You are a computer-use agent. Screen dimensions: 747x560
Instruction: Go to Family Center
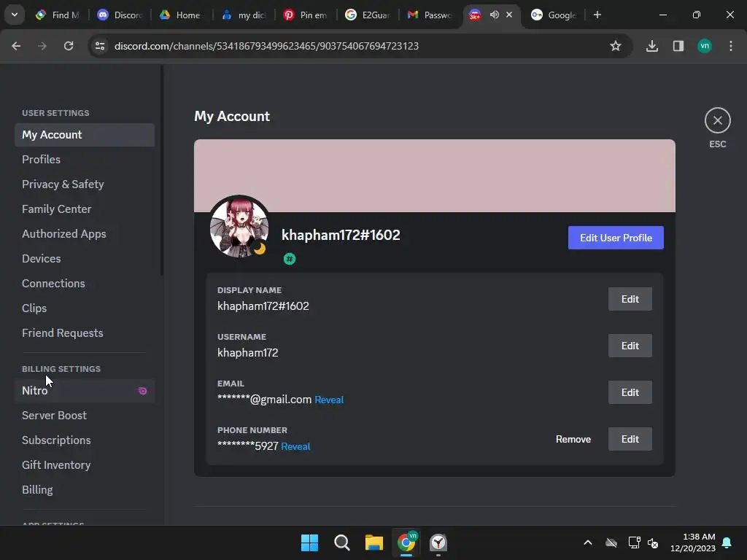[85, 209]
